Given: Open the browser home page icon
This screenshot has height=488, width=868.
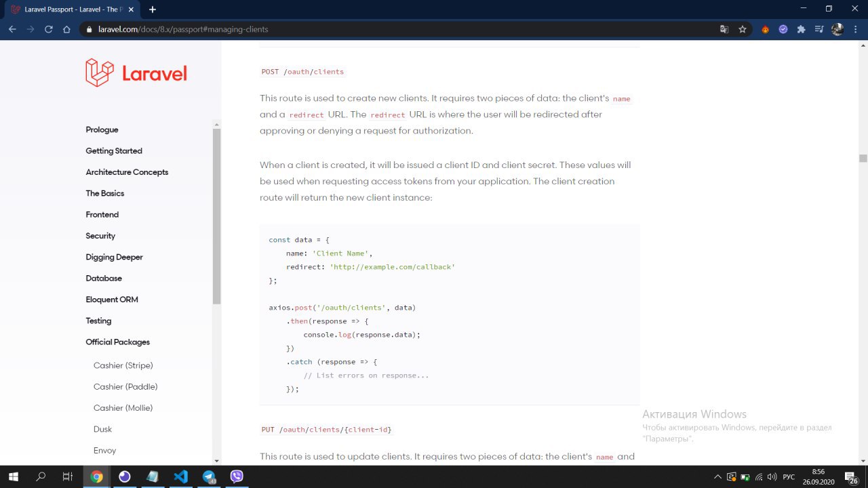Looking at the screenshot, I should (x=66, y=29).
